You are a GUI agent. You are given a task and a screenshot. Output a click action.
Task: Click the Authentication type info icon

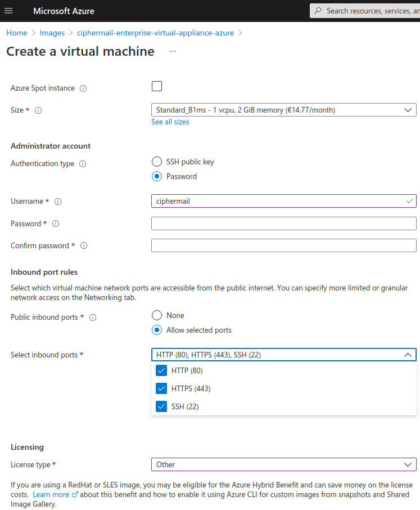[x=83, y=164]
